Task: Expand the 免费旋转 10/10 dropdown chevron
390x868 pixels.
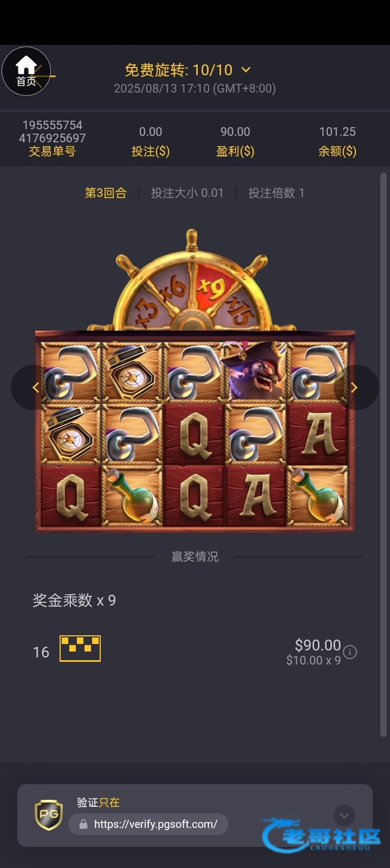Action: point(245,70)
